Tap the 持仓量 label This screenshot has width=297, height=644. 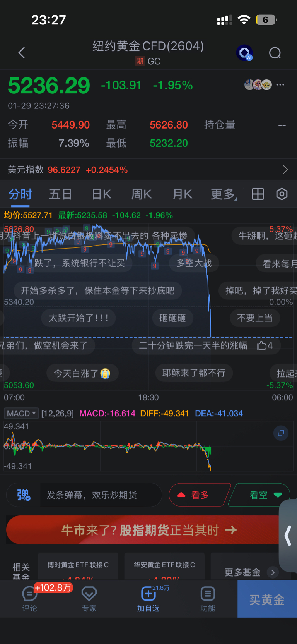point(220,125)
